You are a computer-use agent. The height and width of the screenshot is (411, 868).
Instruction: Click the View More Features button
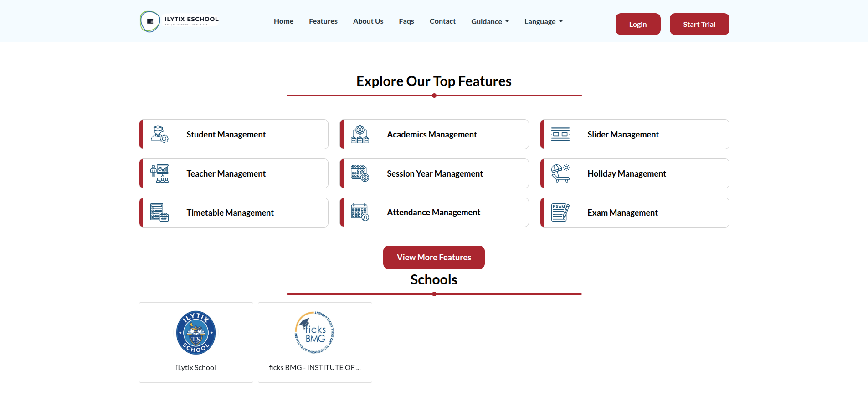point(434,257)
